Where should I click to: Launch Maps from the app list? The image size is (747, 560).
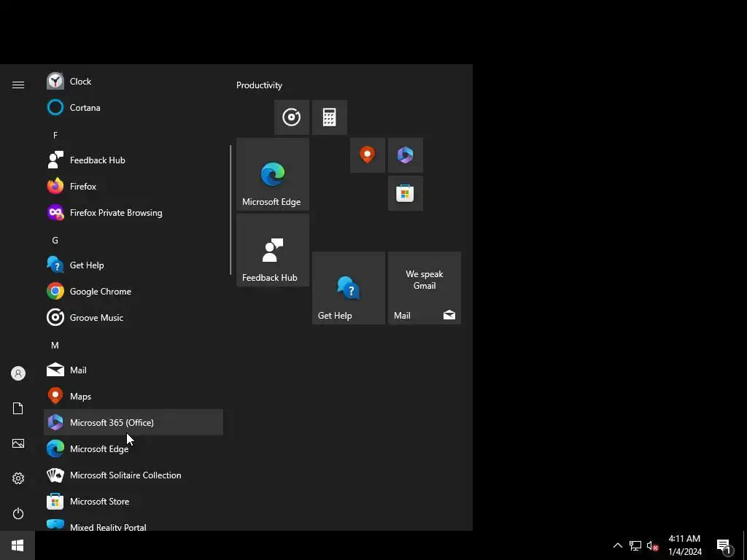click(x=133, y=396)
